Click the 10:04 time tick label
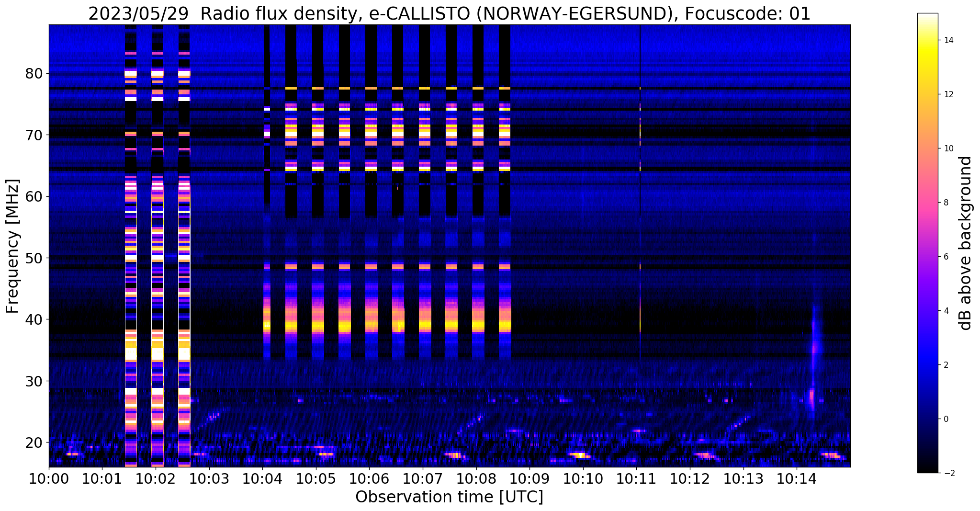This screenshot has height=511, width=980. pos(262,478)
